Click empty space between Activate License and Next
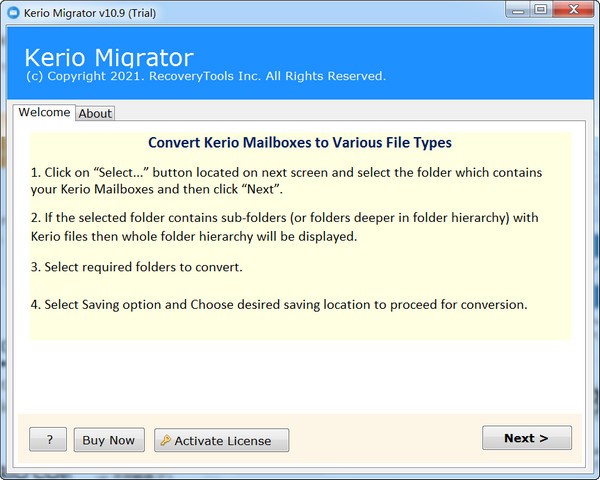This screenshot has width=600, height=480. (385, 440)
